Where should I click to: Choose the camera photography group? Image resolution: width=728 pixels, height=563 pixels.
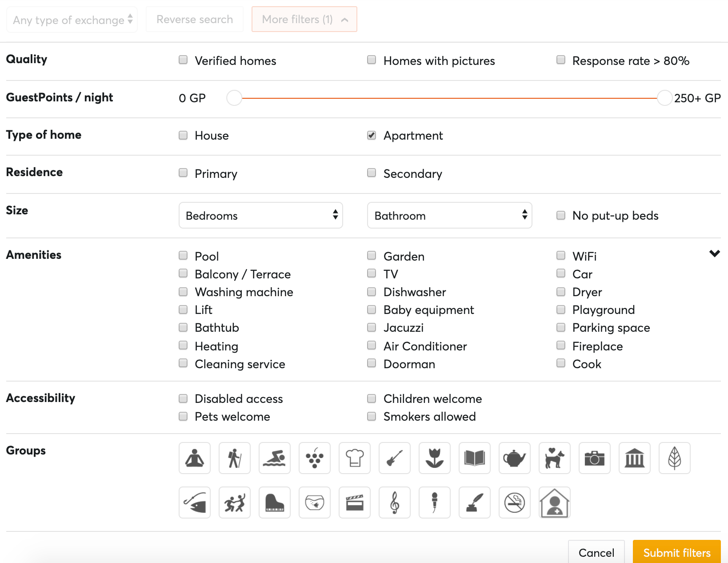coord(595,458)
